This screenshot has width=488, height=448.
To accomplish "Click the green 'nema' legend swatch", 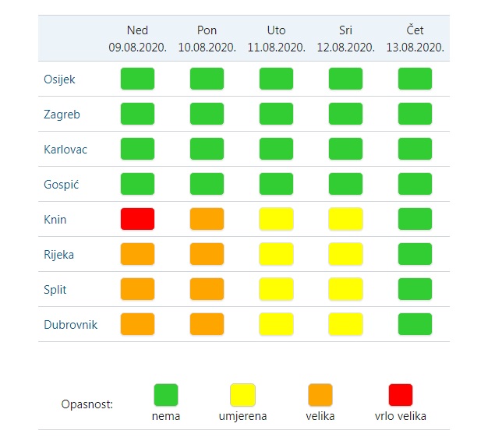I will coord(166,395).
